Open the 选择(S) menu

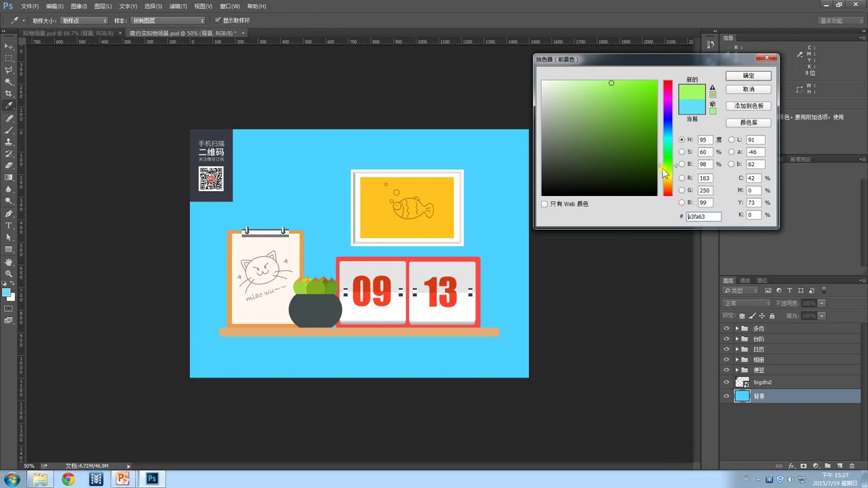tap(153, 6)
